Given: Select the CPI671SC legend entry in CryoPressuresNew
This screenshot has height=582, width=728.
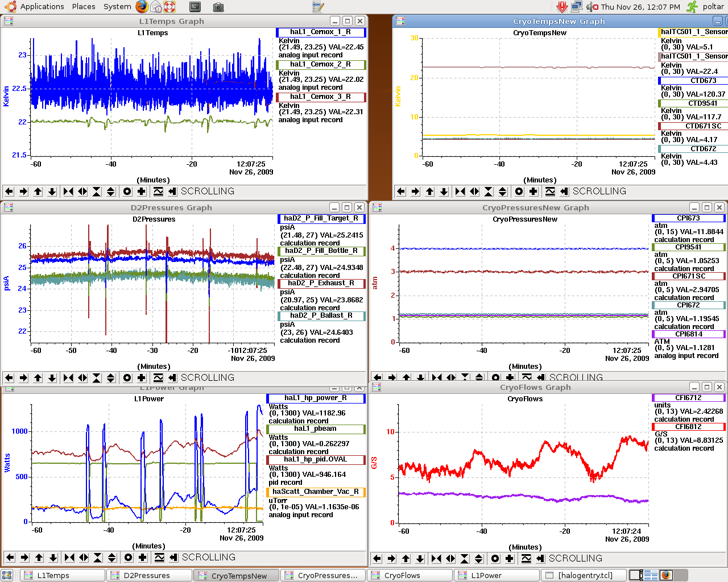Looking at the screenshot, I should coord(689,277).
